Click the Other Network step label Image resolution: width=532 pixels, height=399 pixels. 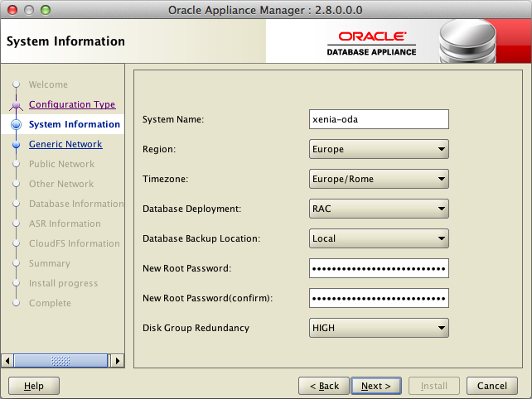[61, 184]
